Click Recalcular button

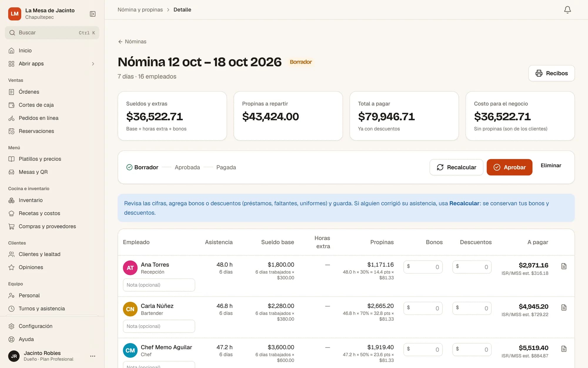(456, 167)
